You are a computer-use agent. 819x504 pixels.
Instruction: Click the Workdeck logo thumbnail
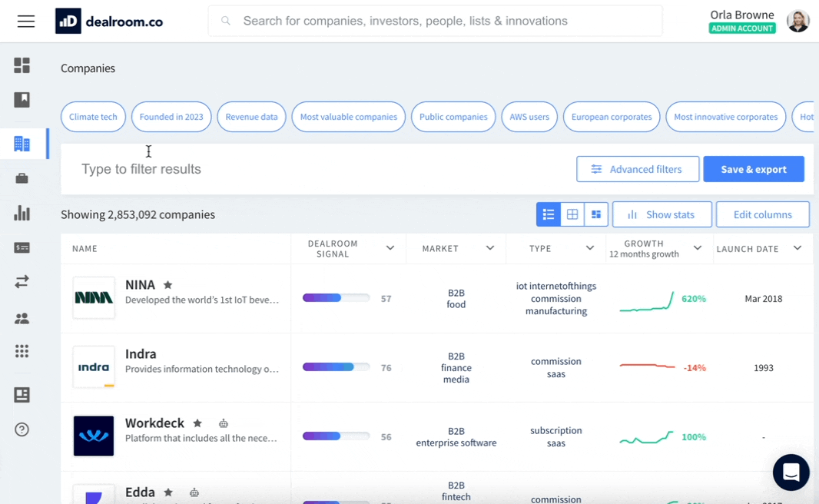pyautogui.click(x=94, y=436)
